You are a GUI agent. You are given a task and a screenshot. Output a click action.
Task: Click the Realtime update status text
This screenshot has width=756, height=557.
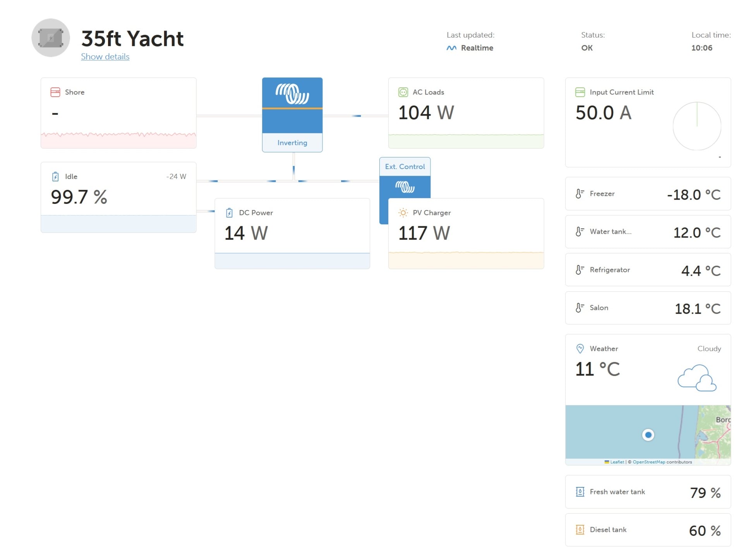(477, 48)
